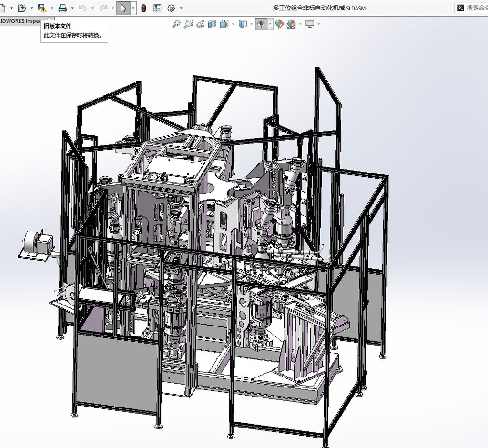Open the View Orientation cube icon
This screenshot has height=448, width=488.
(x=224, y=24)
